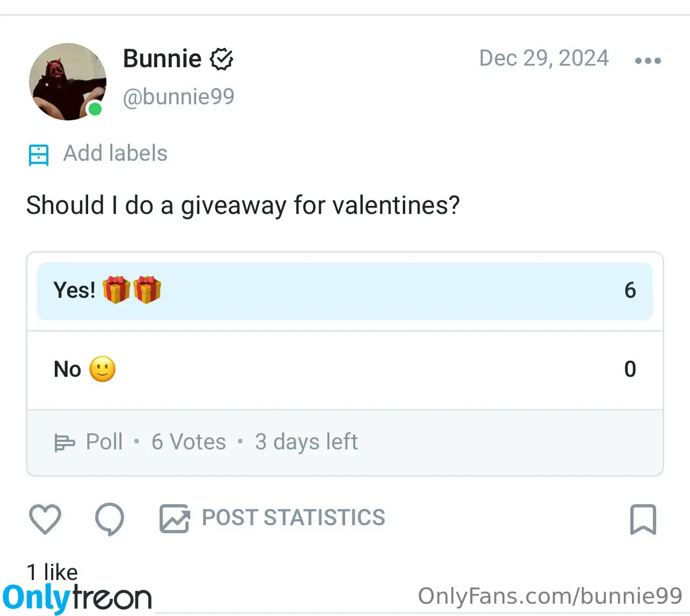Screen dimensions: 690x616
Task: Click the poll bar-chart icon
Action: click(64, 443)
